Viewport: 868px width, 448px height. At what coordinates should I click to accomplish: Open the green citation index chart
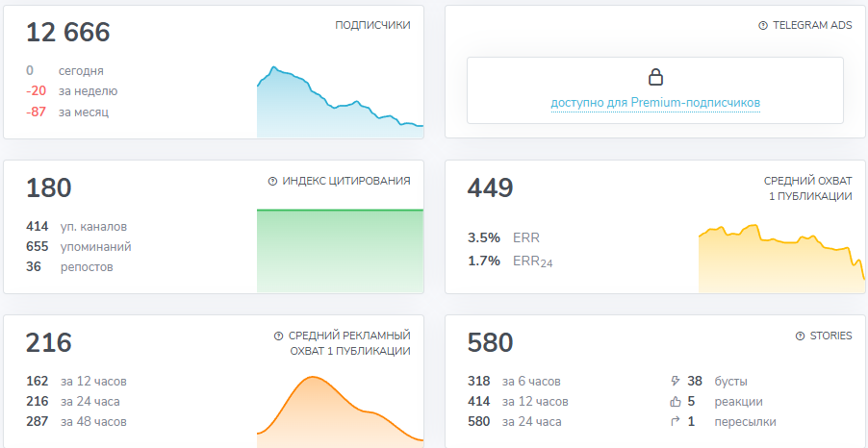(340, 249)
